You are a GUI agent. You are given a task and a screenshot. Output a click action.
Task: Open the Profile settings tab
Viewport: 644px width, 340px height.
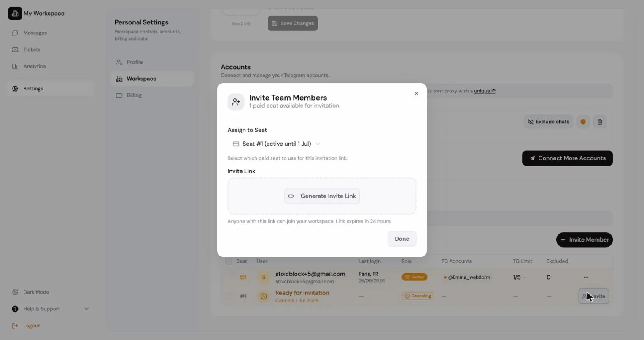point(152,62)
